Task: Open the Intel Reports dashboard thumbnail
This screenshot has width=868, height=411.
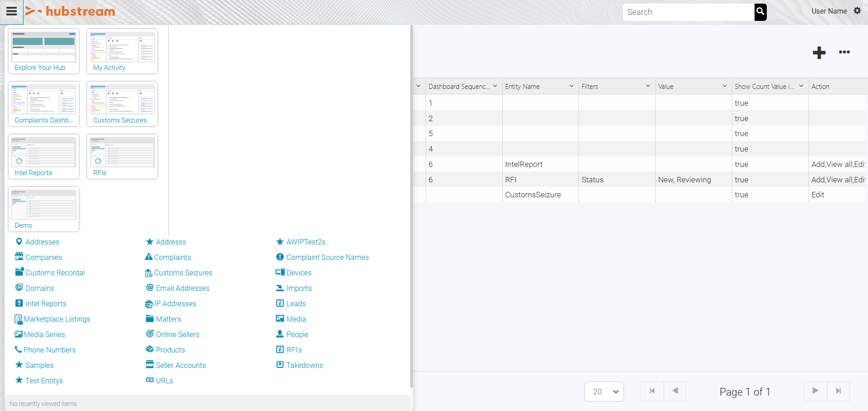Action: coord(44,157)
